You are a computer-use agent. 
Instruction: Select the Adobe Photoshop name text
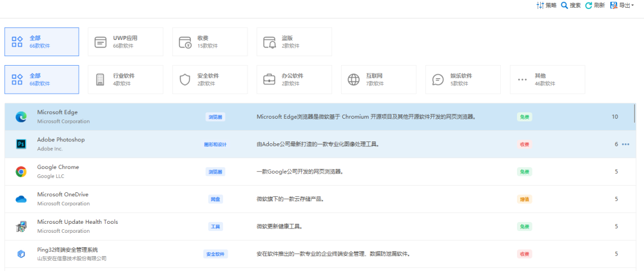[61, 140]
